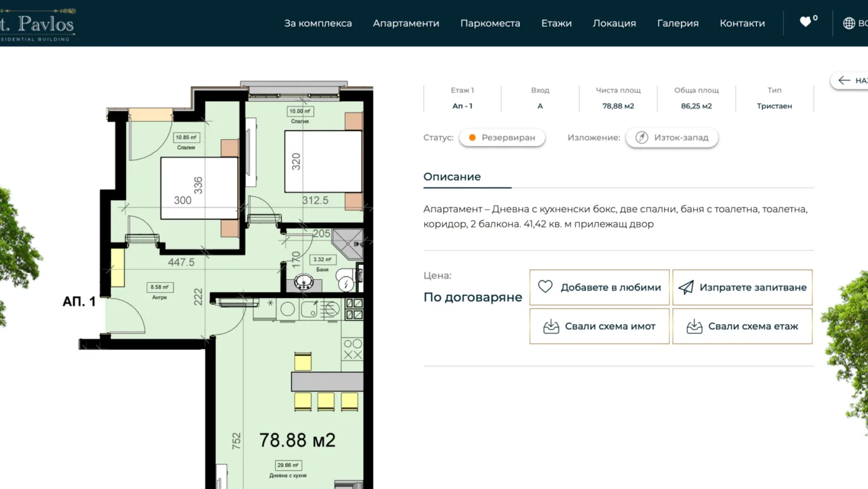Screen dimensions: 868x489
Task: Click the orange Резервиран status dot
Action: (472, 137)
